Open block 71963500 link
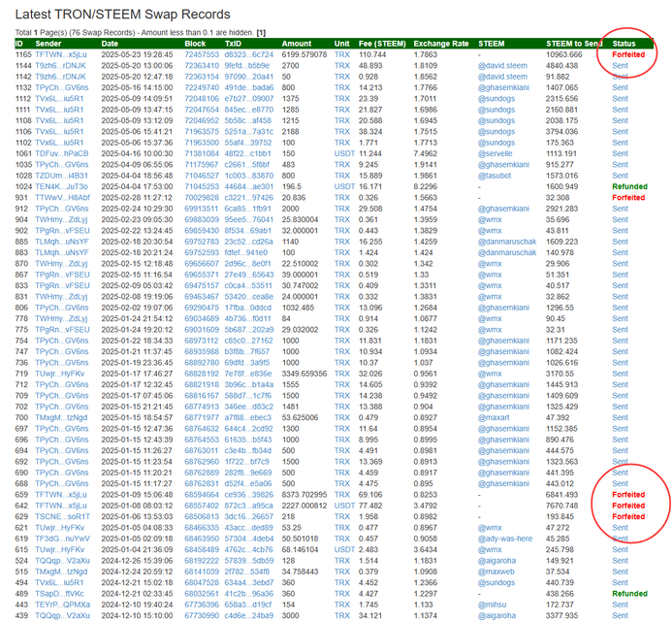This screenshot has width=672, height=621. coord(202,143)
